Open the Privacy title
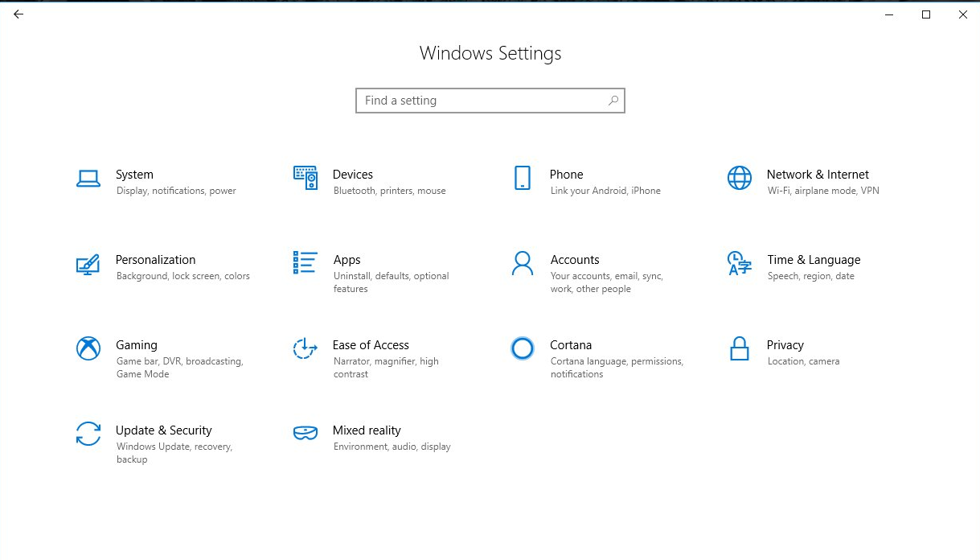This screenshot has width=980, height=560. click(785, 345)
